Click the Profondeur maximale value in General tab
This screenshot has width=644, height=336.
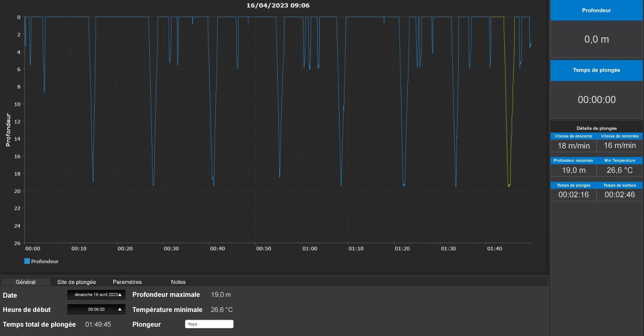pos(221,295)
